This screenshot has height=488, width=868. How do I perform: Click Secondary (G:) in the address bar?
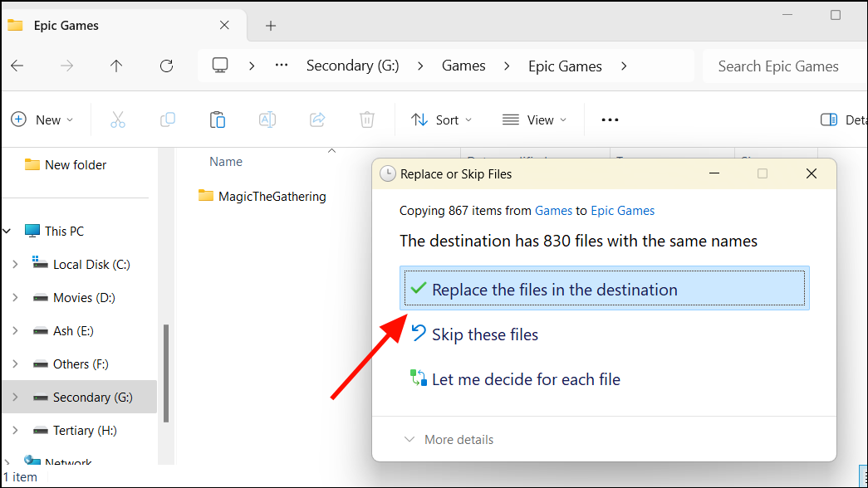click(x=353, y=66)
